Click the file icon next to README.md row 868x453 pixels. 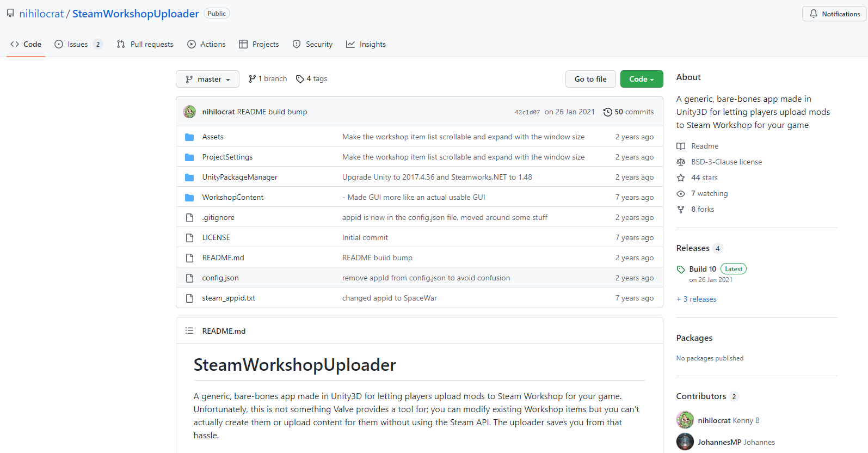click(189, 258)
